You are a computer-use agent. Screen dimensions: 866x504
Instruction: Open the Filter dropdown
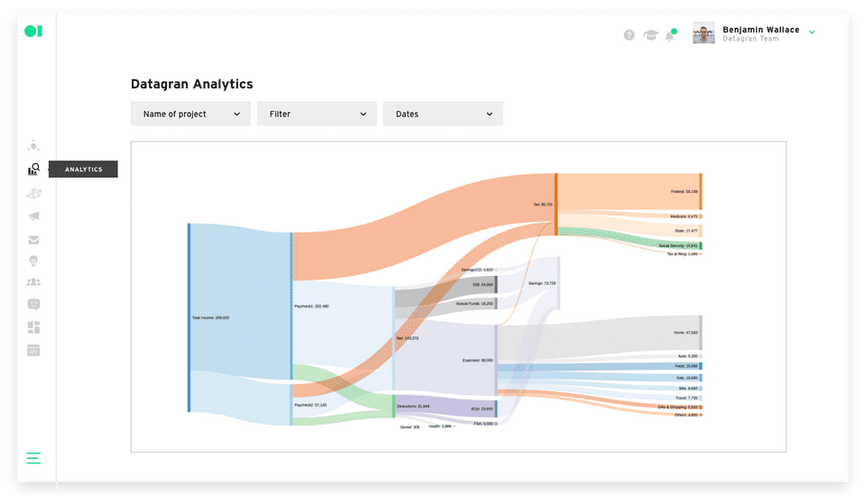point(317,114)
